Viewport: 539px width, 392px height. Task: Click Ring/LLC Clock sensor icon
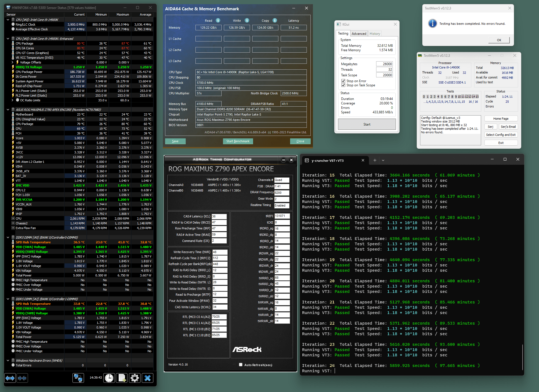tap(13, 24)
